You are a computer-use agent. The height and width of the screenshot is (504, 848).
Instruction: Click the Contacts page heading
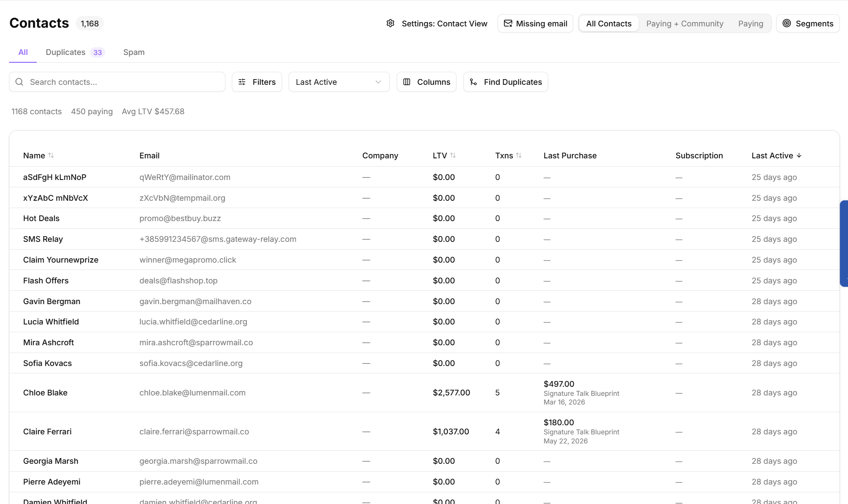pyautogui.click(x=39, y=23)
